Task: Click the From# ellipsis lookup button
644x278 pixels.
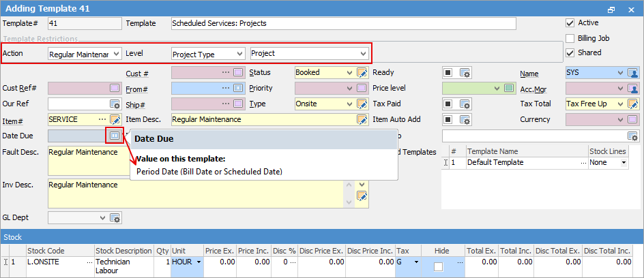Action: (226, 88)
